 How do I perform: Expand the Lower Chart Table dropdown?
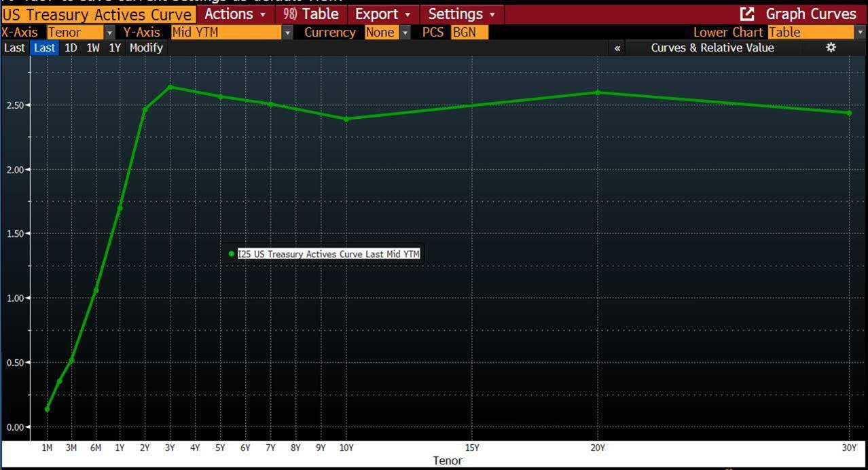[861, 32]
